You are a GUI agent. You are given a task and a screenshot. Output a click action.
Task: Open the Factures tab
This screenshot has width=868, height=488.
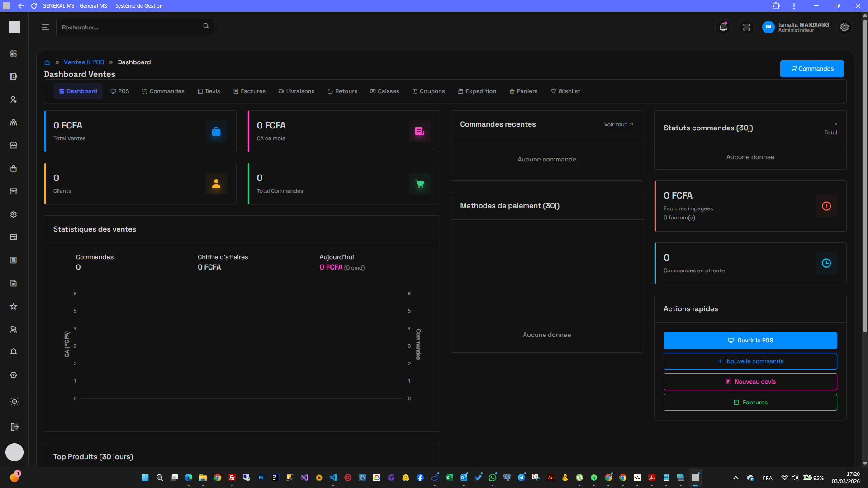point(249,91)
